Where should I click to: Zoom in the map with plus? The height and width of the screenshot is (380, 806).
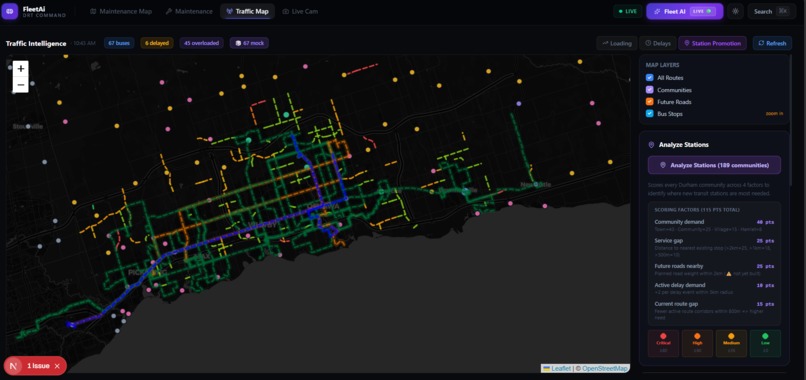pos(21,68)
